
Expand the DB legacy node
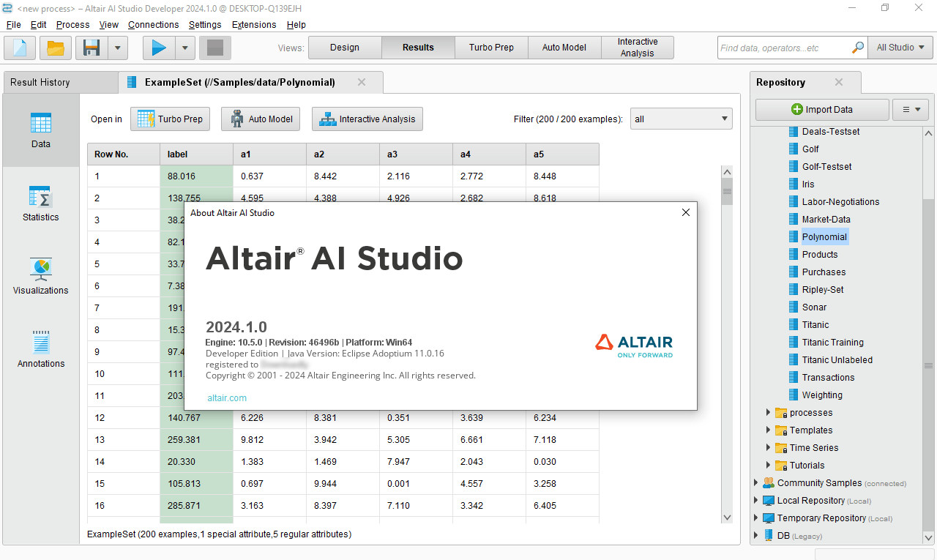point(756,536)
